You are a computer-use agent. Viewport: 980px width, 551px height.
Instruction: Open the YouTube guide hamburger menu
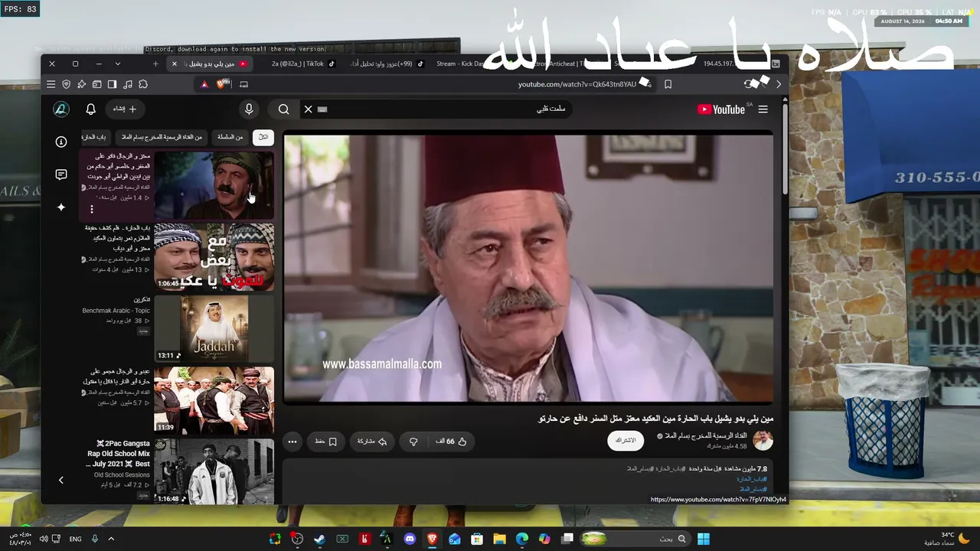tap(763, 109)
